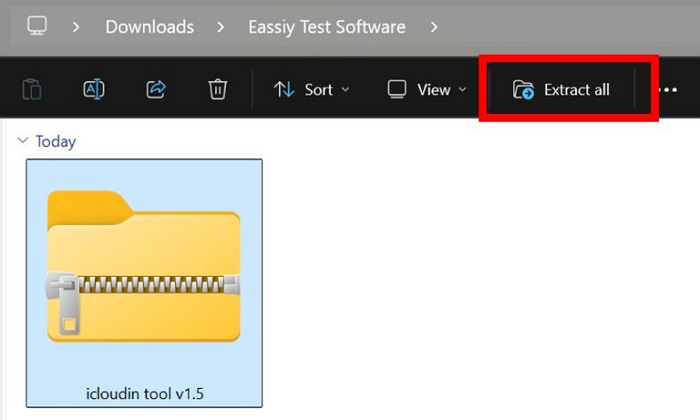Click the Share icon in toolbar
Screen dimensions: 700x420
(x=156, y=90)
